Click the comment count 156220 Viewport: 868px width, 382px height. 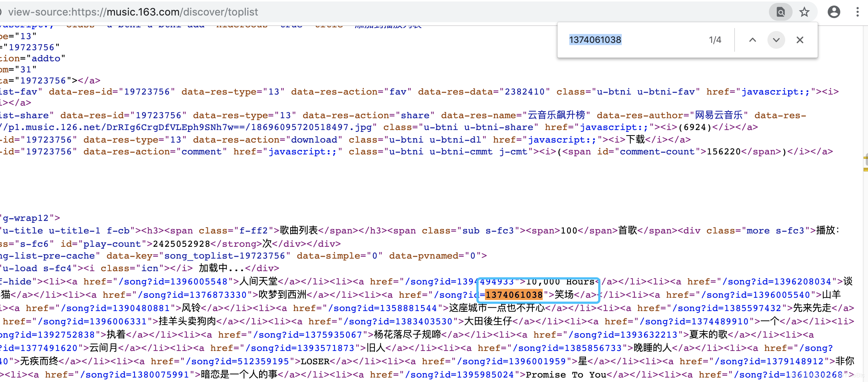pyautogui.click(x=724, y=152)
